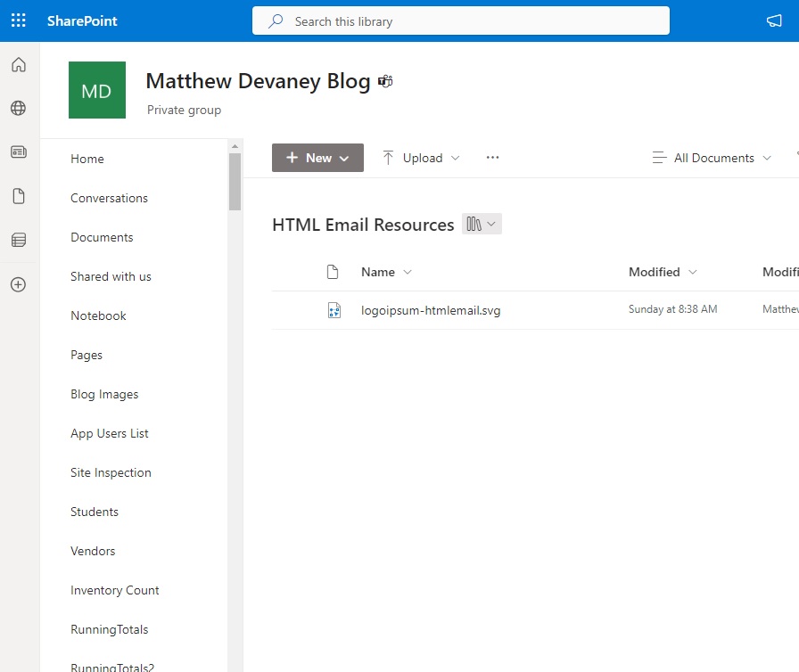799x672 pixels.
Task: Open Notebook in the site navigation
Action: point(98,316)
